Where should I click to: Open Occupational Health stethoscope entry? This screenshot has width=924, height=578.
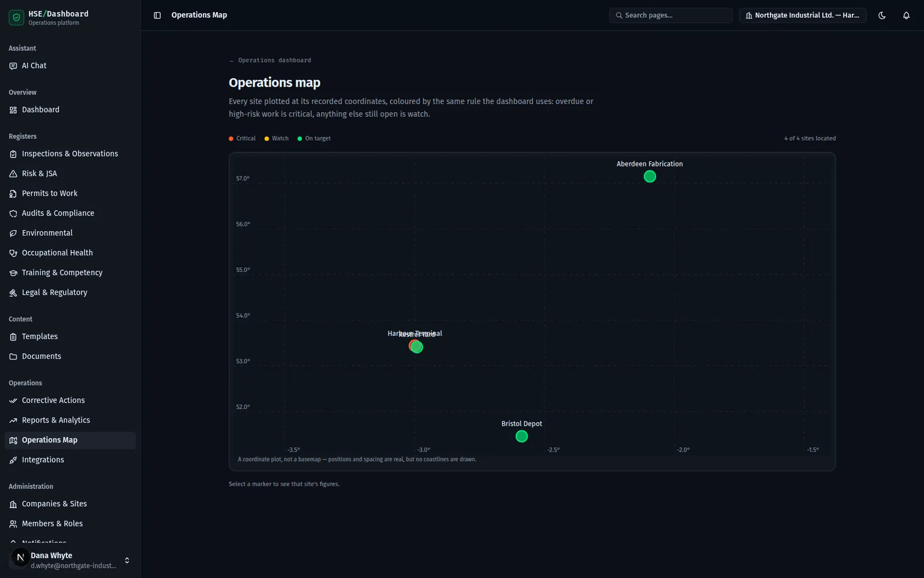70,253
